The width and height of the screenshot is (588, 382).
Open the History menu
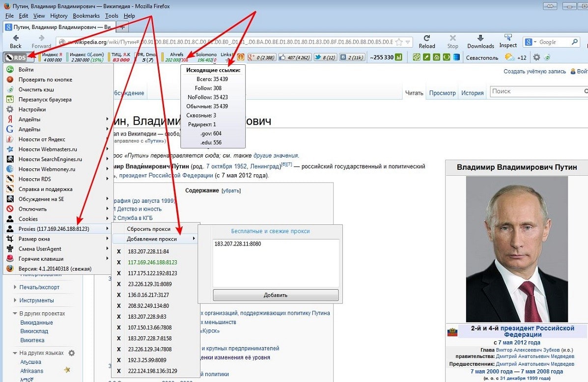click(x=58, y=16)
